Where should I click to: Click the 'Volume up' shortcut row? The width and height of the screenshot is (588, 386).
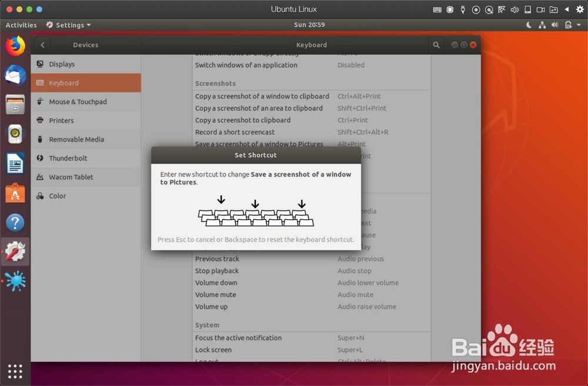[312, 307]
